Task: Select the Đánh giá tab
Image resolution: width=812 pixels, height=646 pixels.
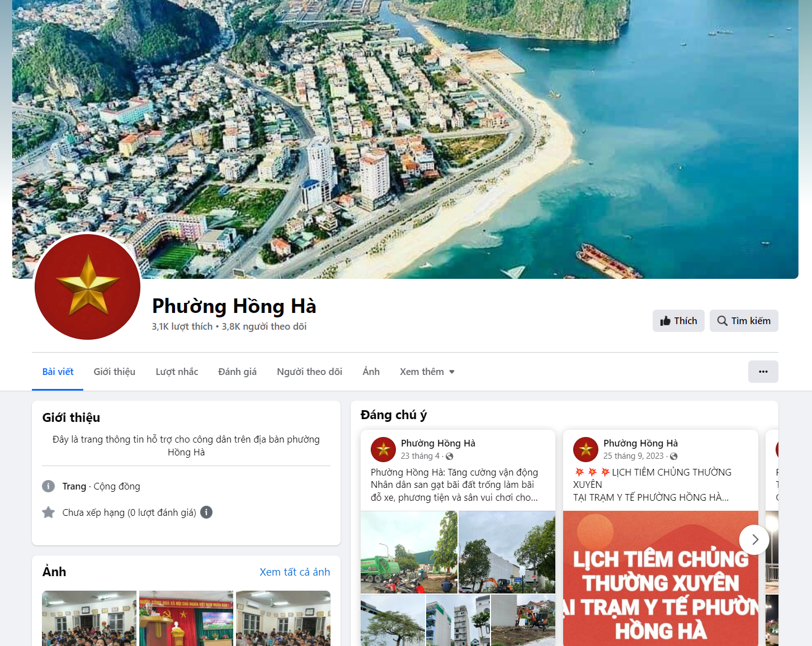Action: (x=237, y=372)
